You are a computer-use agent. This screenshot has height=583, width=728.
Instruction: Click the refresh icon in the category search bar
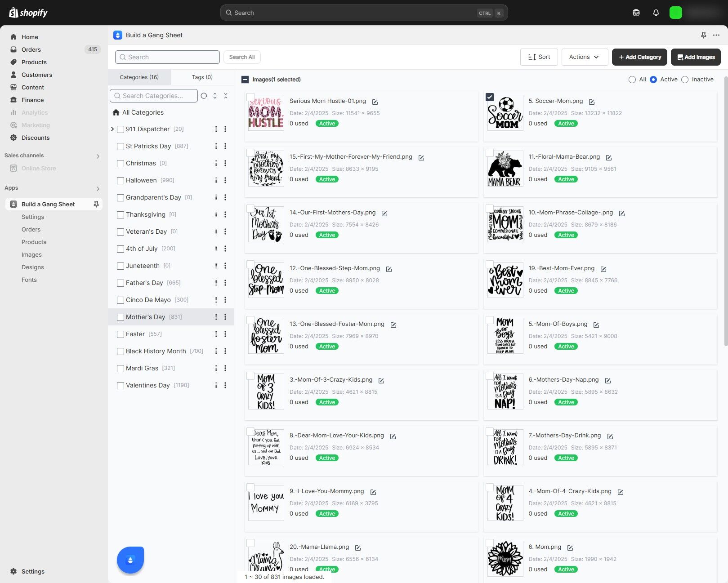(x=204, y=96)
